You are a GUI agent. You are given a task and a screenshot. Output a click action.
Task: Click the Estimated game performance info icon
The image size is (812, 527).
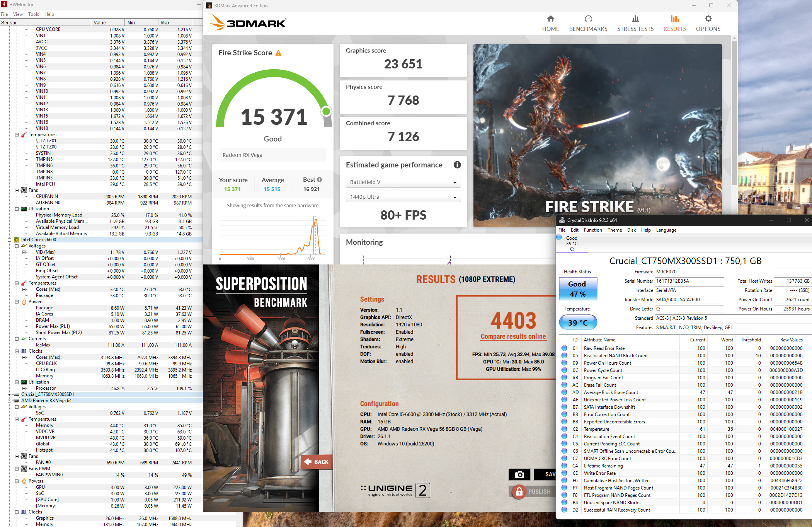(x=457, y=165)
